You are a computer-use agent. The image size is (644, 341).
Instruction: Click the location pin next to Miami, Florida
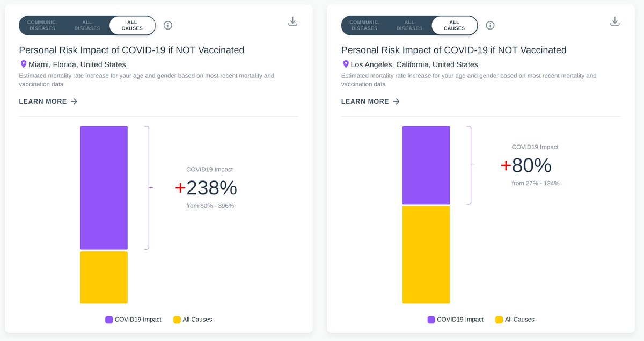click(23, 64)
